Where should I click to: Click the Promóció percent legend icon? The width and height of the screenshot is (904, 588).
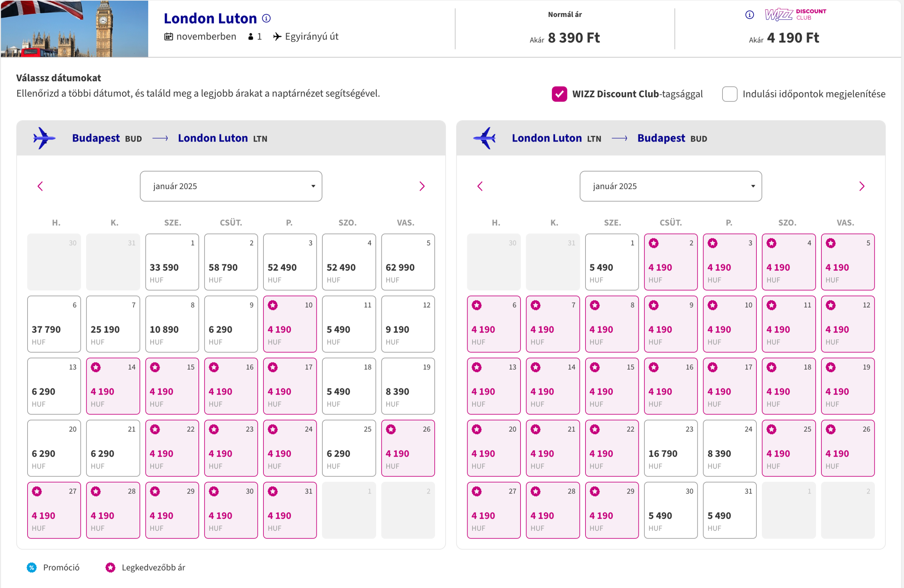(32, 568)
